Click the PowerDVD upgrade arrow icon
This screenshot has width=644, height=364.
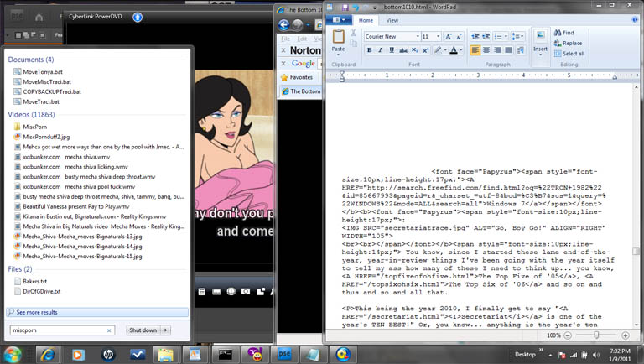pyautogui.click(x=138, y=17)
